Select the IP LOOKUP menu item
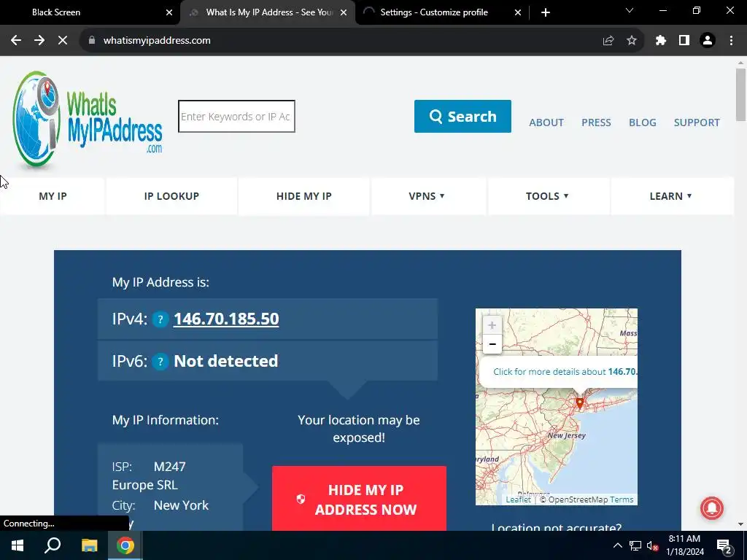 click(171, 196)
